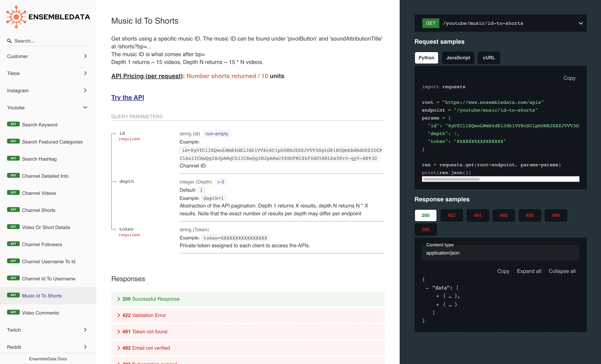Click the depth=1 example value
Viewport: 601px width, 364px height.
tap(213, 198)
